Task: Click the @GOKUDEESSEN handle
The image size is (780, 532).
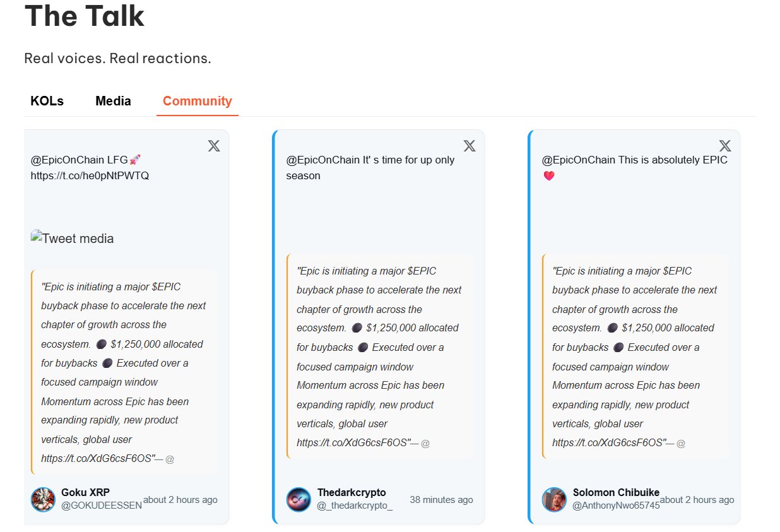Action: point(101,505)
